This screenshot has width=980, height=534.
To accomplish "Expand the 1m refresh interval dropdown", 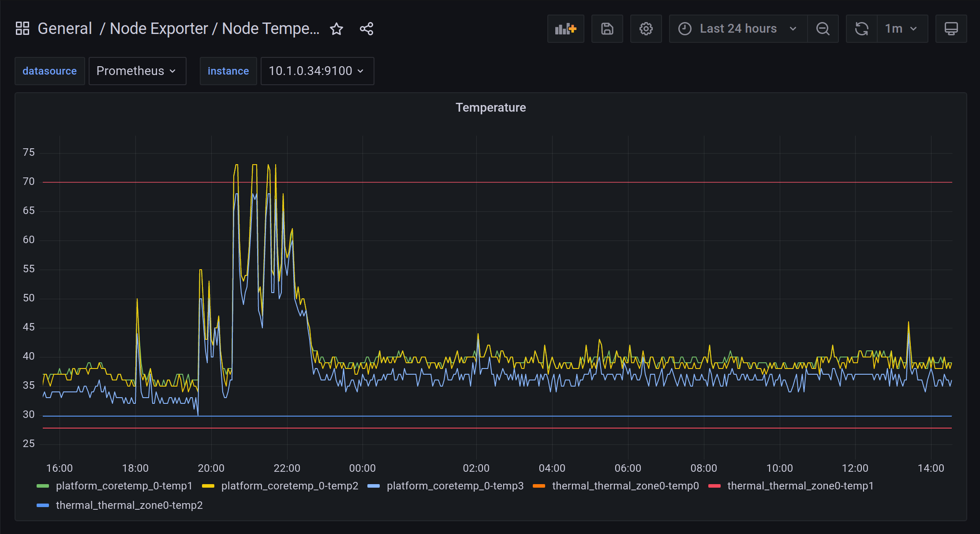I will tap(902, 29).
